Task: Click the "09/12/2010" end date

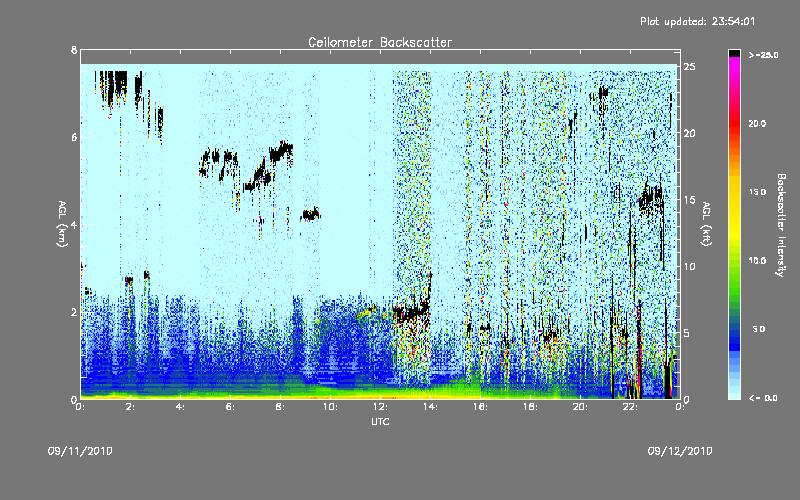Action: point(680,451)
